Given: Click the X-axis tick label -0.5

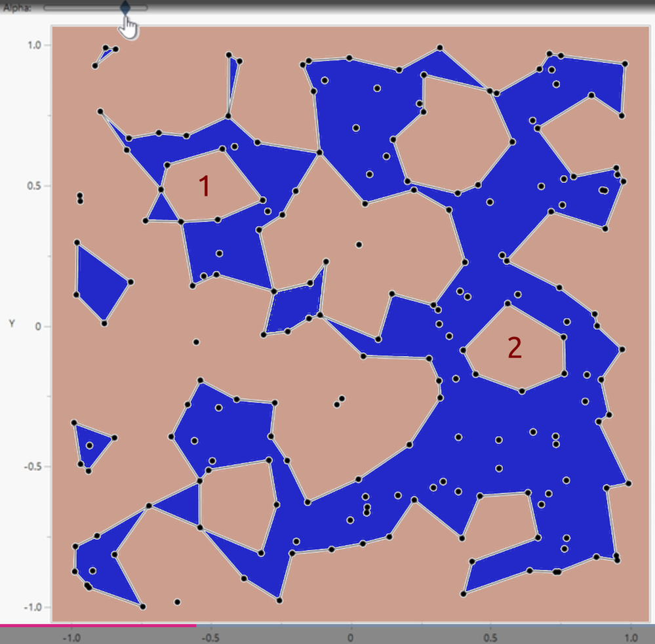Looking at the screenshot, I should [x=210, y=638].
